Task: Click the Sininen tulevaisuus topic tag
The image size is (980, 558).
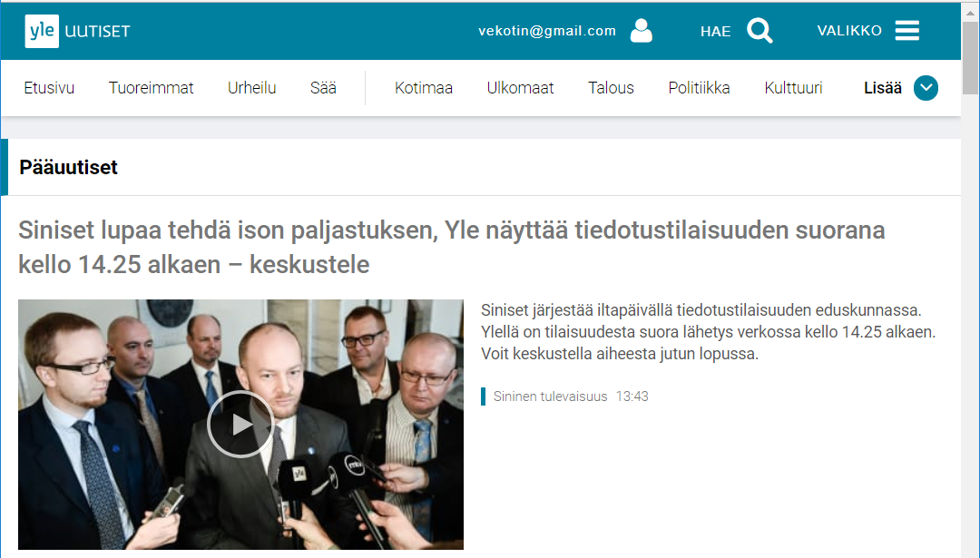Action: tap(550, 396)
